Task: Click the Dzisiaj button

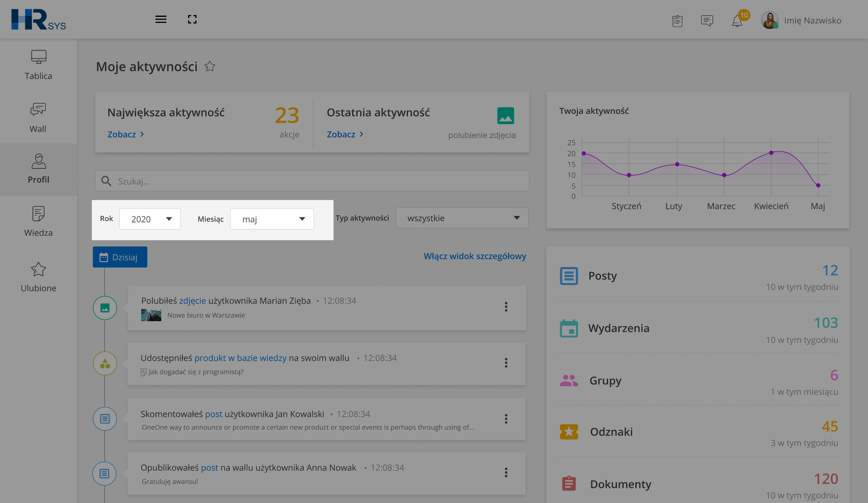Action: coord(120,257)
